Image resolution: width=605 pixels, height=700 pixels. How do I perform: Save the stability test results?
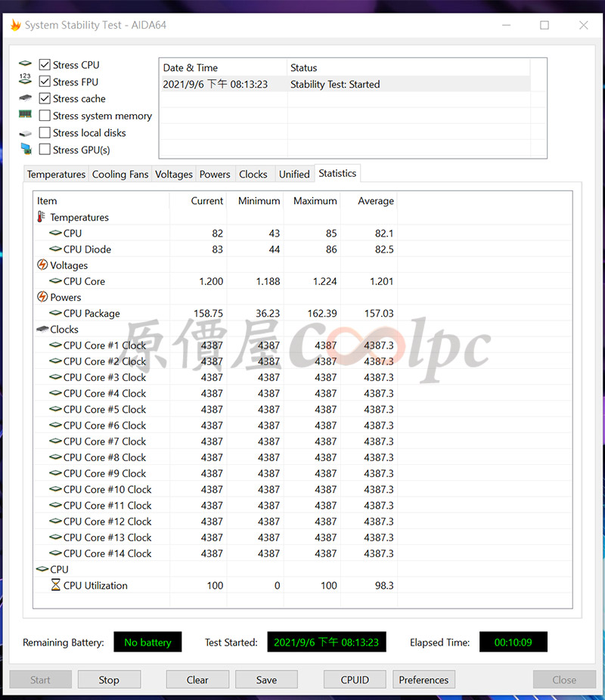click(x=266, y=680)
